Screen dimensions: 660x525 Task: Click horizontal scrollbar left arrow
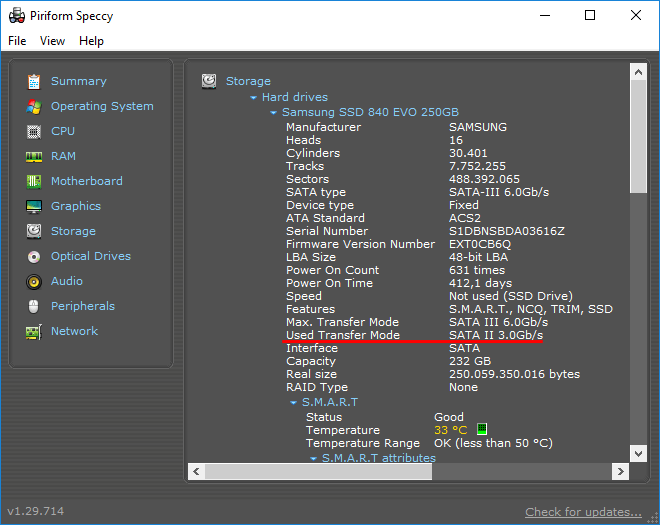pyautogui.click(x=196, y=472)
